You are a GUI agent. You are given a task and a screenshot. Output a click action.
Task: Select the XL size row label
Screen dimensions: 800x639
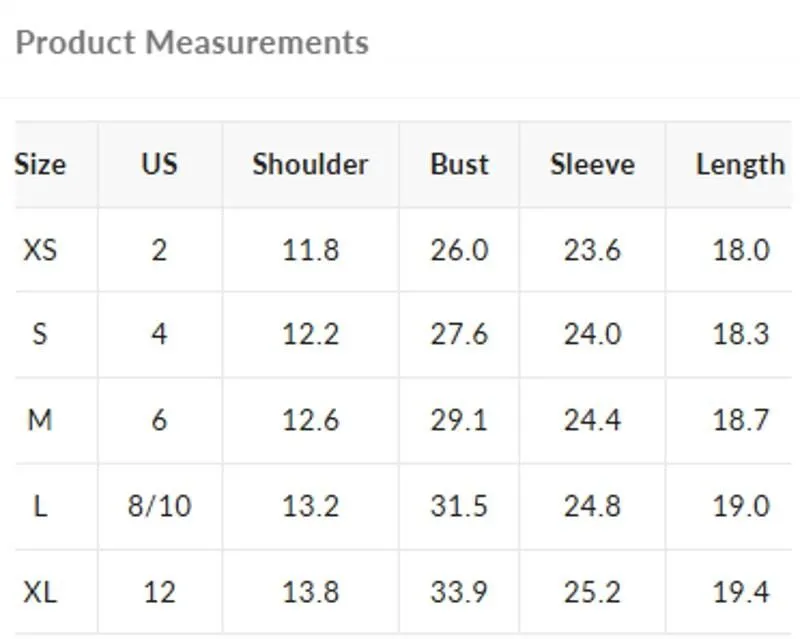pos(40,593)
